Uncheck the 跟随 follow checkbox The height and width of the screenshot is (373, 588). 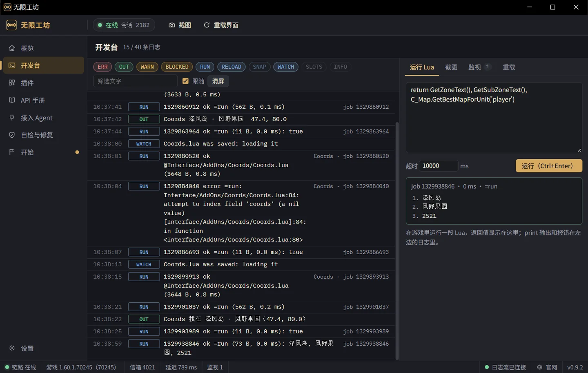(x=185, y=81)
